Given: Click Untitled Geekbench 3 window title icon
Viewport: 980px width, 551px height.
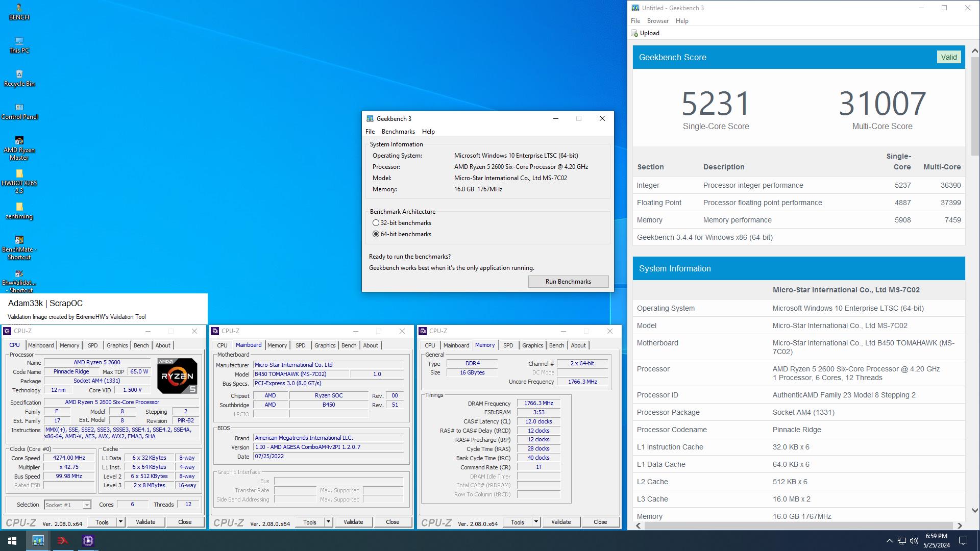Looking at the screenshot, I should coord(635,8).
